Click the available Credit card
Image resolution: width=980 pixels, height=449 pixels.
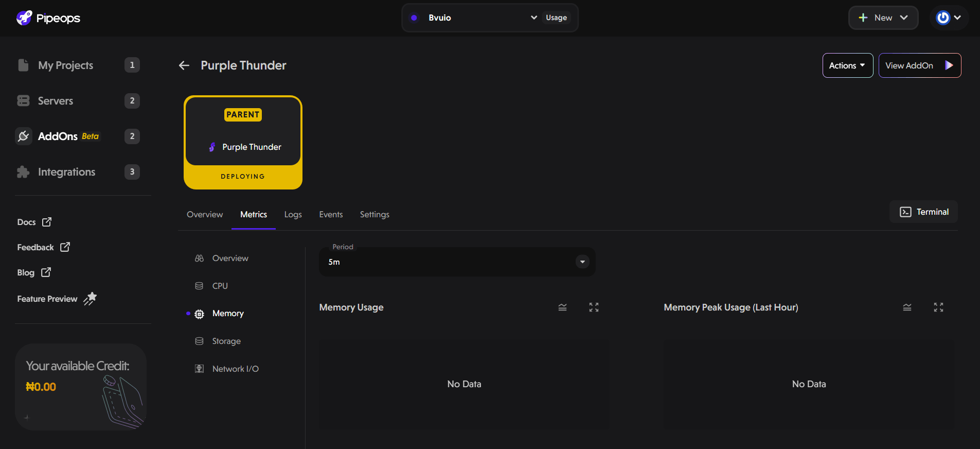[x=81, y=387]
